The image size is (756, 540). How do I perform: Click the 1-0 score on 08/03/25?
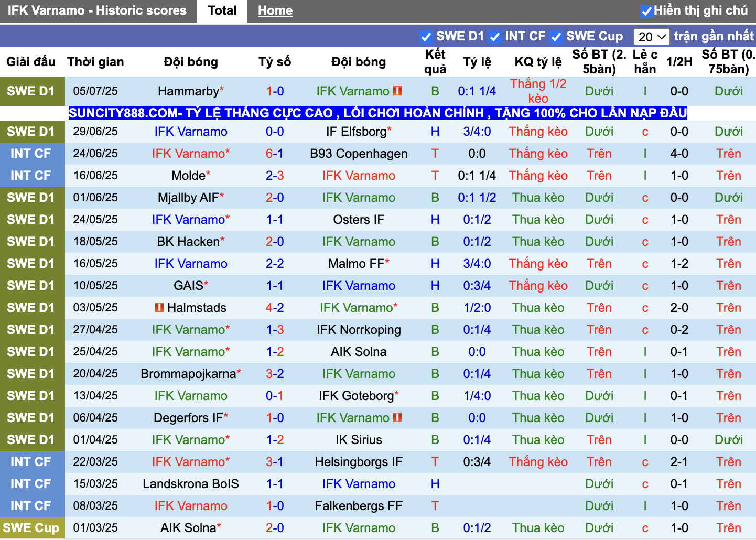coord(275,506)
